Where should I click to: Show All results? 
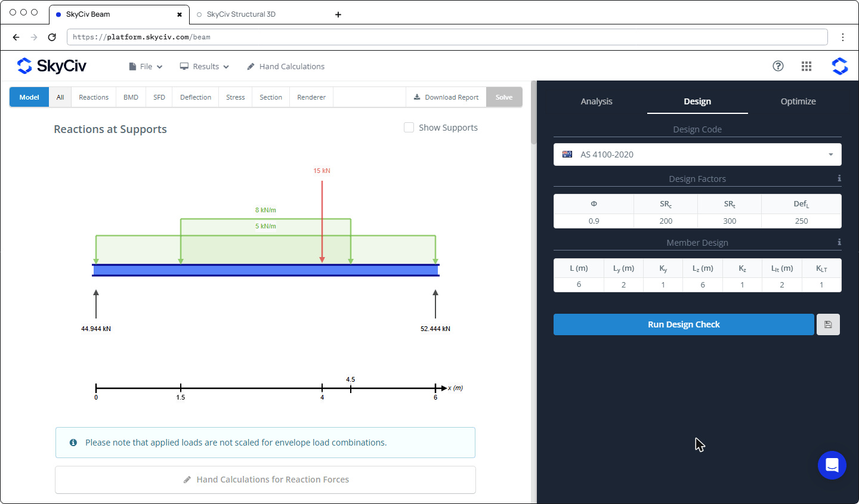pos(60,97)
